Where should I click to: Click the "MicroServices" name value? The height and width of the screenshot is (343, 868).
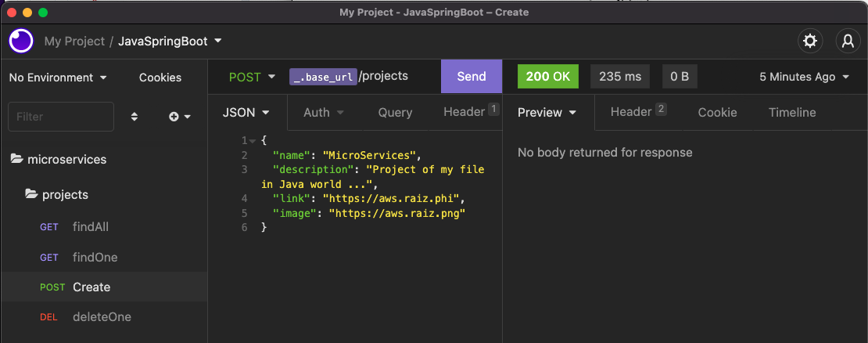pyautogui.click(x=369, y=155)
